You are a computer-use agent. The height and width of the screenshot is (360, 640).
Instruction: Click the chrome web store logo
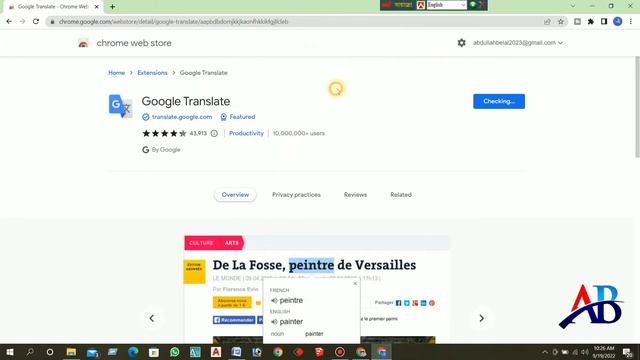pyautogui.click(x=83, y=43)
